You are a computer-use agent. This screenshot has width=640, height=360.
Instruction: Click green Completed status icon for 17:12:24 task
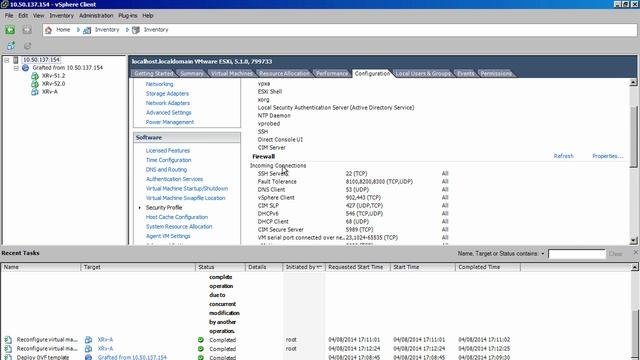click(x=200, y=349)
